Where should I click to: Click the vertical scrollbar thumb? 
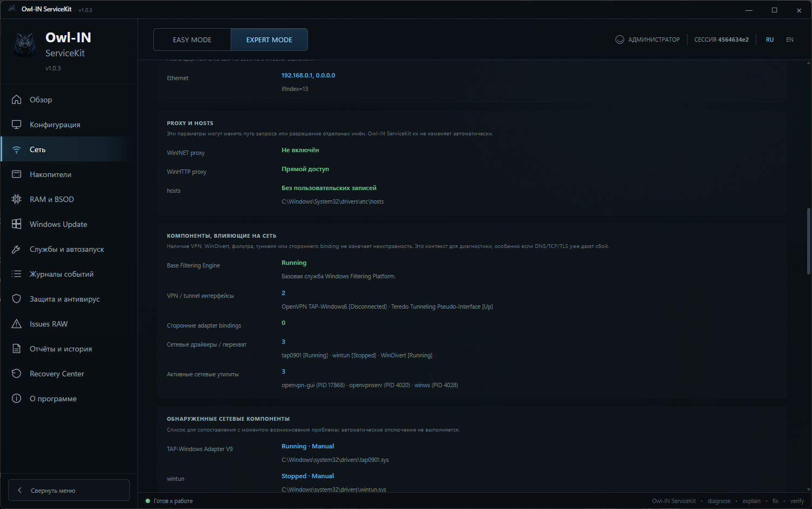(809, 242)
